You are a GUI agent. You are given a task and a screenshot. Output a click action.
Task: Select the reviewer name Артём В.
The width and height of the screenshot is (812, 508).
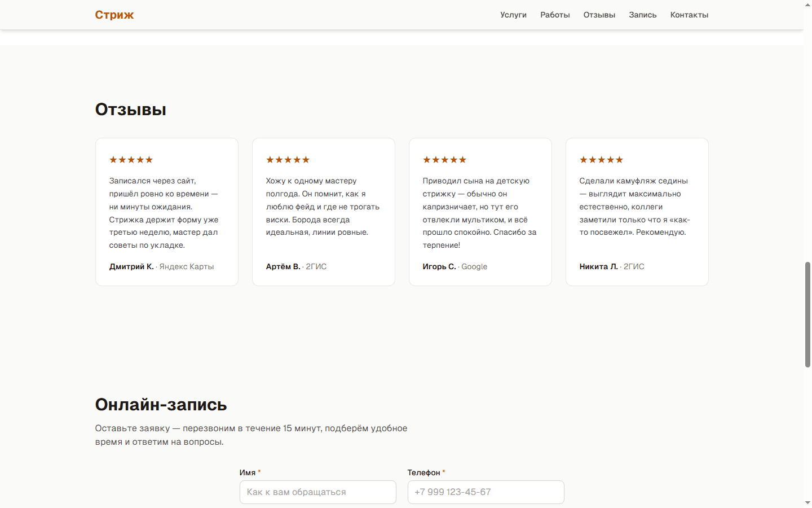[283, 266]
